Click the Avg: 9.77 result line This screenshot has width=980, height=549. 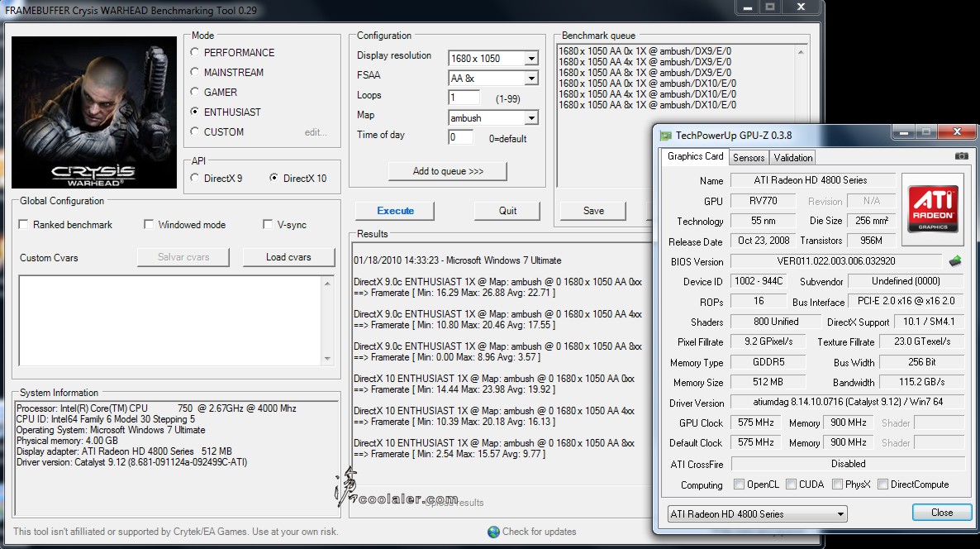tap(450, 454)
